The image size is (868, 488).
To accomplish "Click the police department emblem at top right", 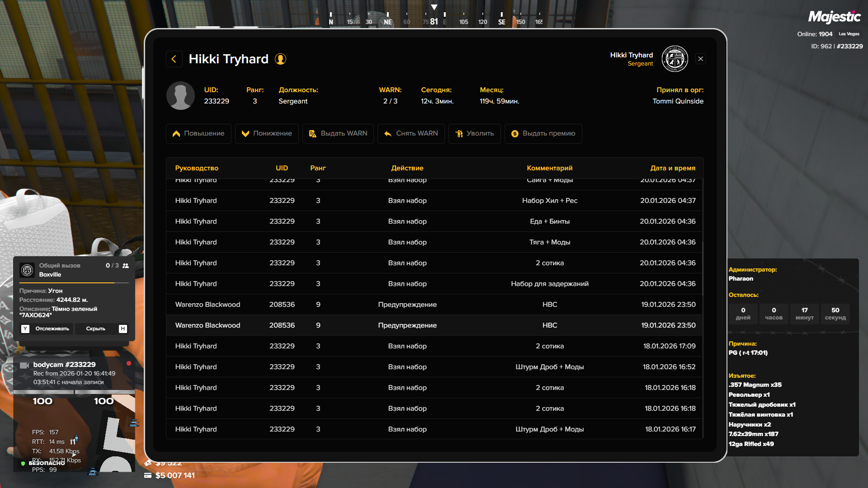I will [x=675, y=59].
